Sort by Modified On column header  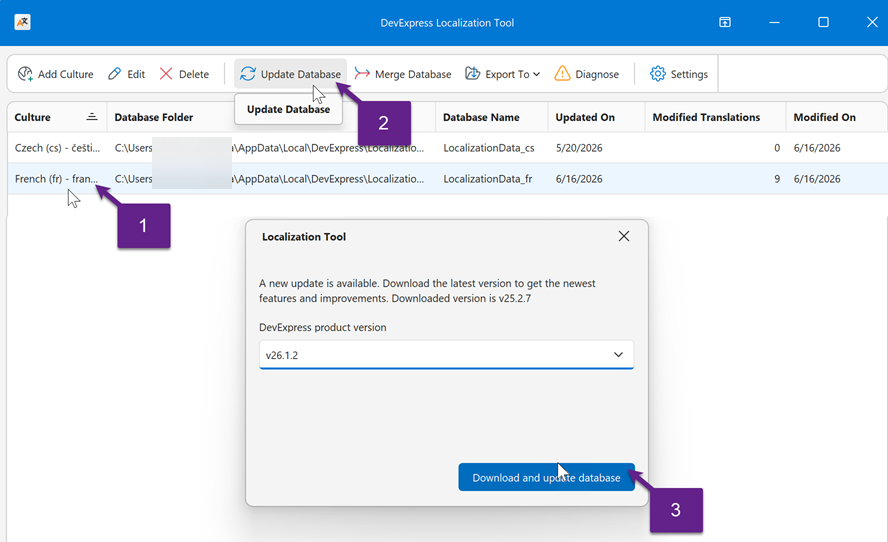tap(836, 117)
